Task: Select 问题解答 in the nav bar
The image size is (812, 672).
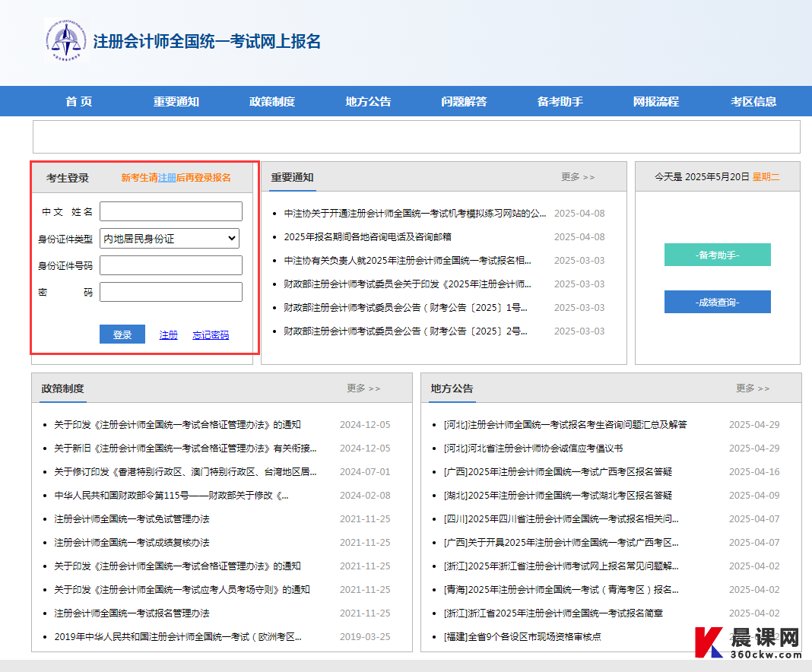Action: coord(464,101)
